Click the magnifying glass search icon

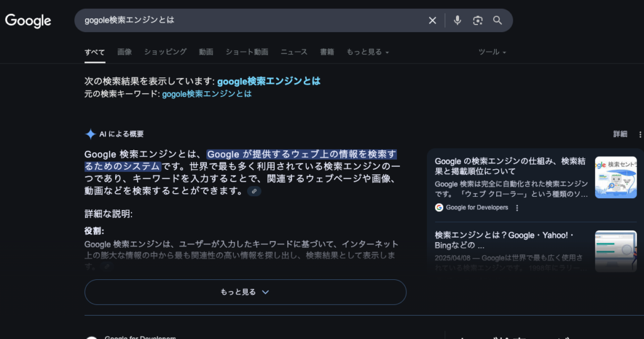(497, 20)
